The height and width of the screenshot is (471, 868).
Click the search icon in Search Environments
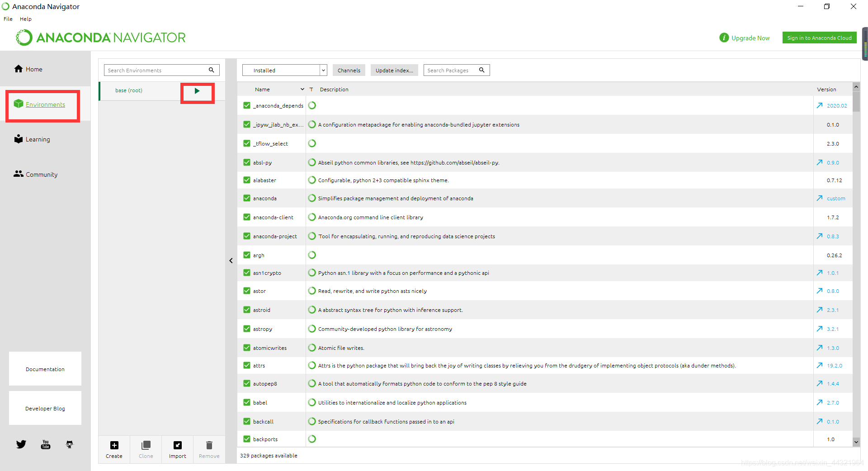point(211,70)
